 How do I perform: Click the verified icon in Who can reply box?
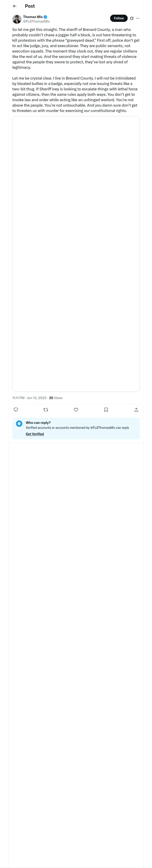[x=19, y=424]
